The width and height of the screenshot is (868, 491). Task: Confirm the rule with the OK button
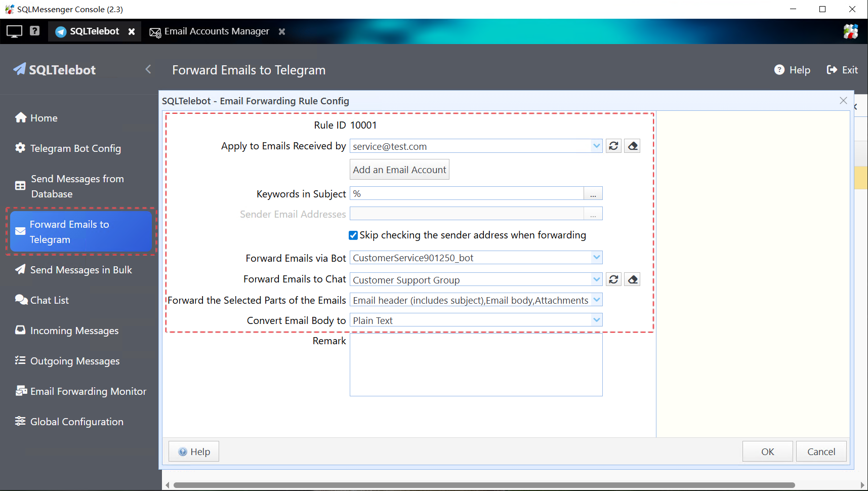pyautogui.click(x=767, y=452)
